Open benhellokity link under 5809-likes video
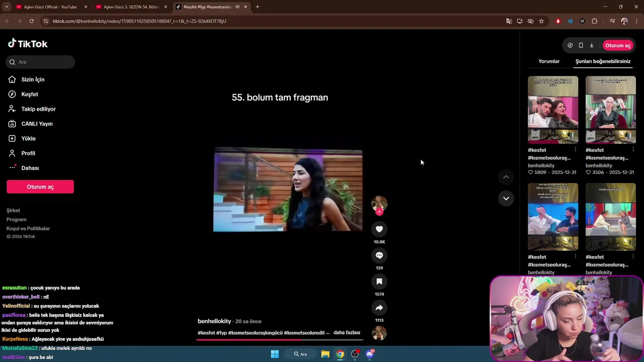The width and height of the screenshot is (644, 362). [541, 165]
